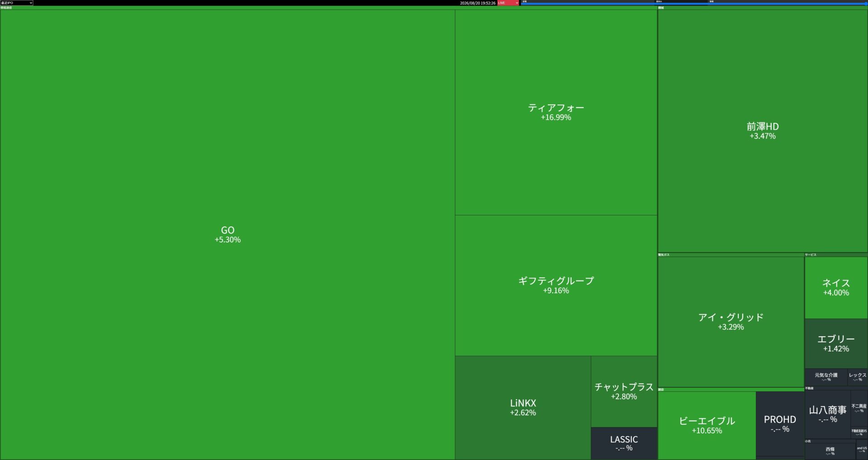The height and width of the screenshot is (460, 868).
Task: Select the ギフティグループ +9.16% tile
Action: [556, 286]
